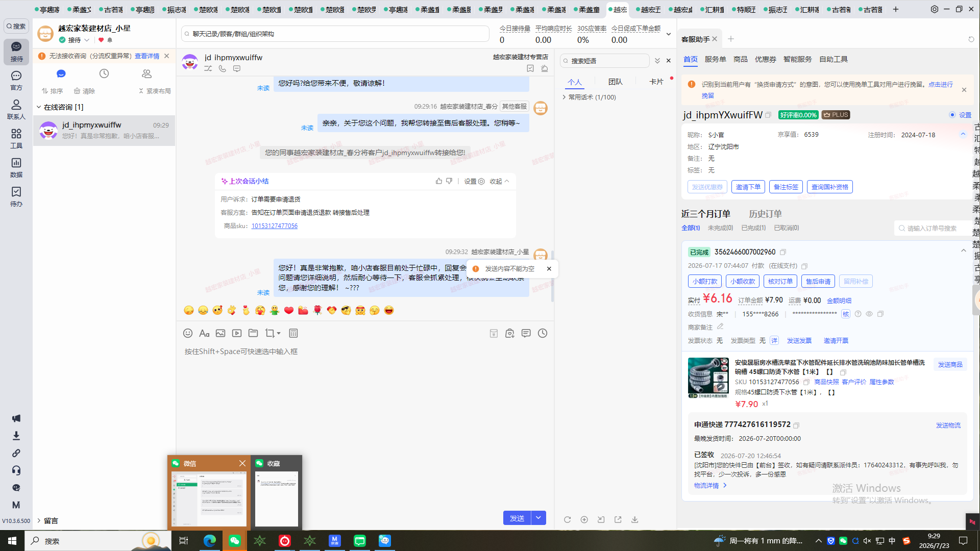Click the chain link icon in the sidebar

pos(16,453)
